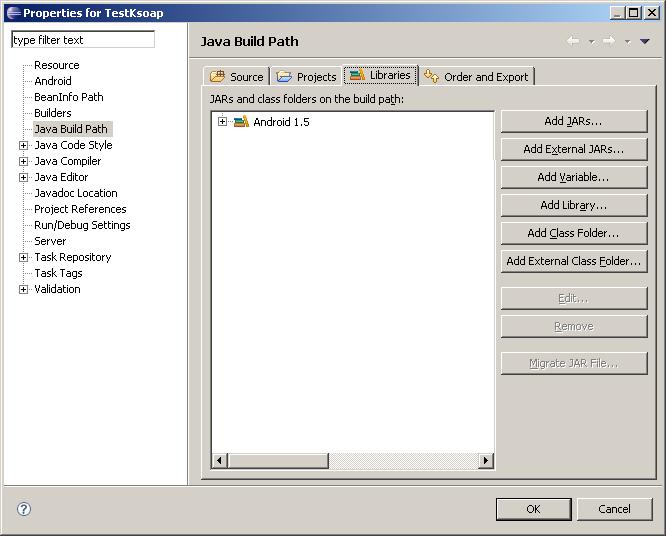Expand the Validation tree node

24,289
